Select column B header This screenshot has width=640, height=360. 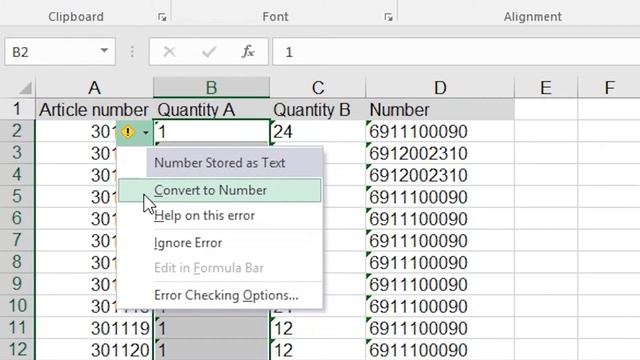point(211,87)
